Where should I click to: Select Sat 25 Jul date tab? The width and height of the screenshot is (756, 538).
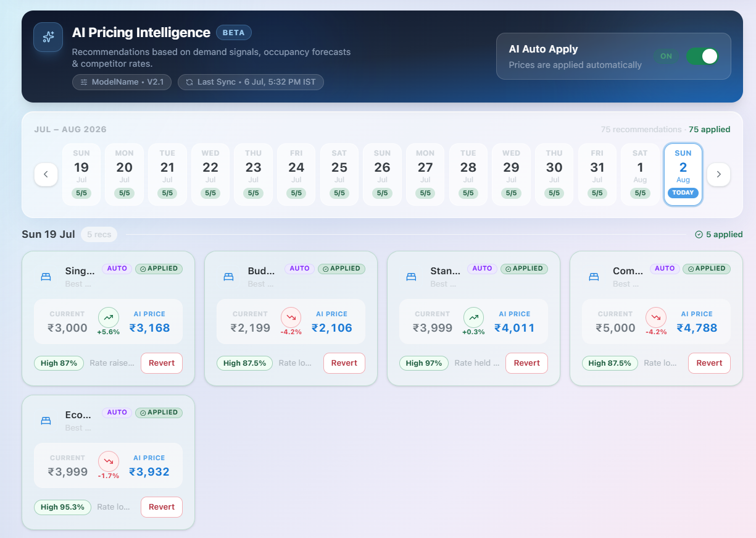339,175
